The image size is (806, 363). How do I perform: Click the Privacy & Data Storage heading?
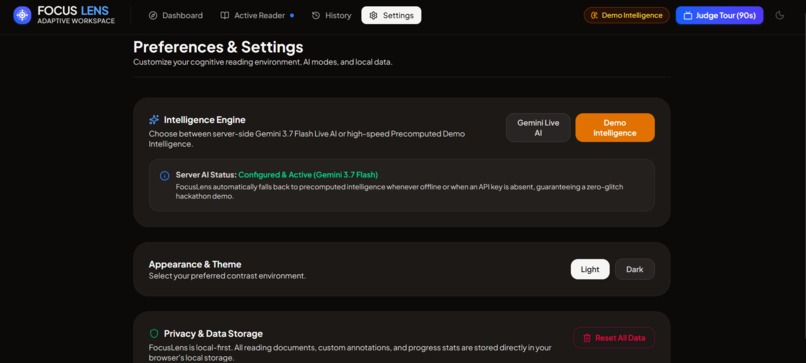pyautogui.click(x=213, y=334)
